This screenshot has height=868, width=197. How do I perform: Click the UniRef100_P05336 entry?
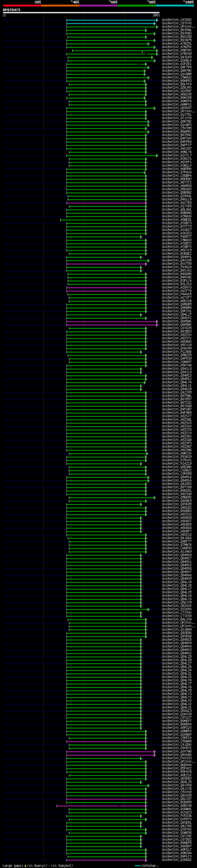pyautogui.click(x=177, y=815)
